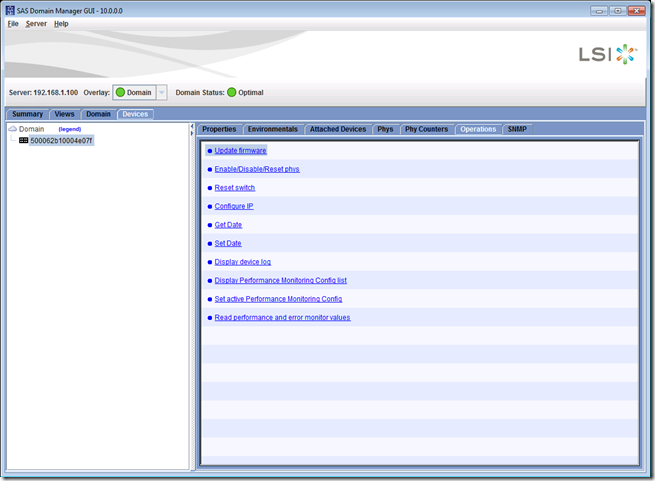
Task: Minimize the SAS Domain Manager window
Action: [x=599, y=11]
